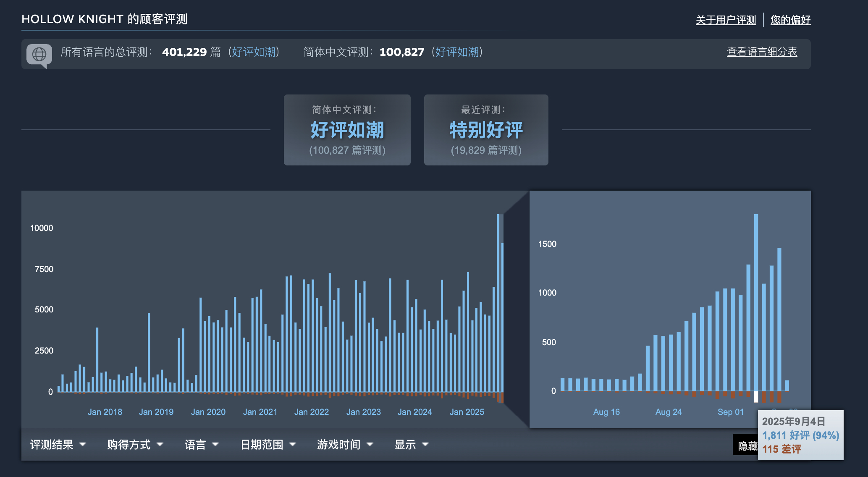Click the 好评如潮 rating next to 401,229 篇
This screenshot has width=868, height=477.
click(x=254, y=52)
